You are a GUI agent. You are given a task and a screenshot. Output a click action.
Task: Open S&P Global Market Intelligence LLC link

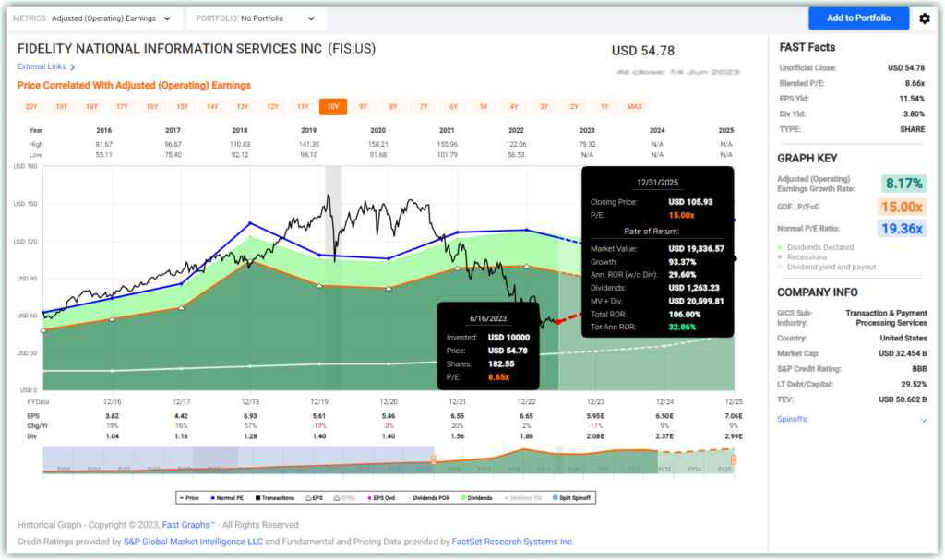tap(193, 542)
